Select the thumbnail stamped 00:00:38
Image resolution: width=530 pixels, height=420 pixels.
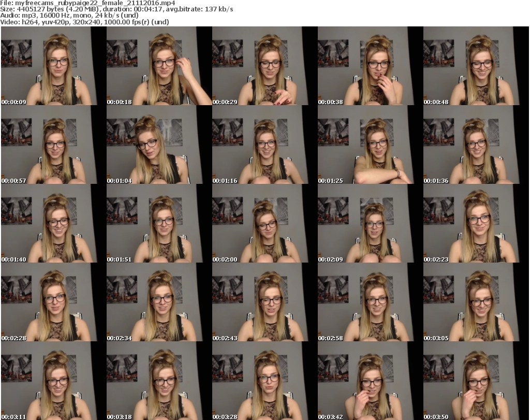point(371,66)
